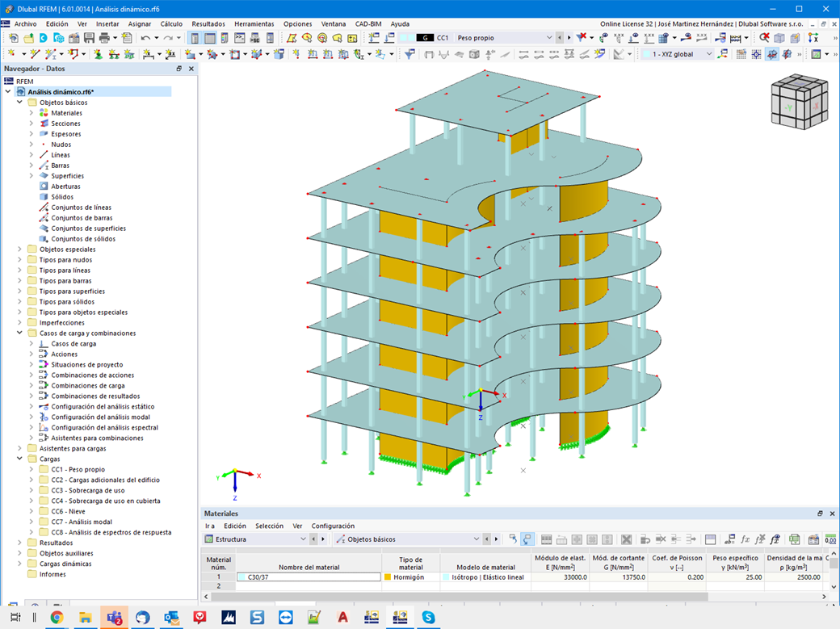The width and height of the screenshot is (840, 629).
Task: Click the New model icon
Action: (x=14, y=38)
